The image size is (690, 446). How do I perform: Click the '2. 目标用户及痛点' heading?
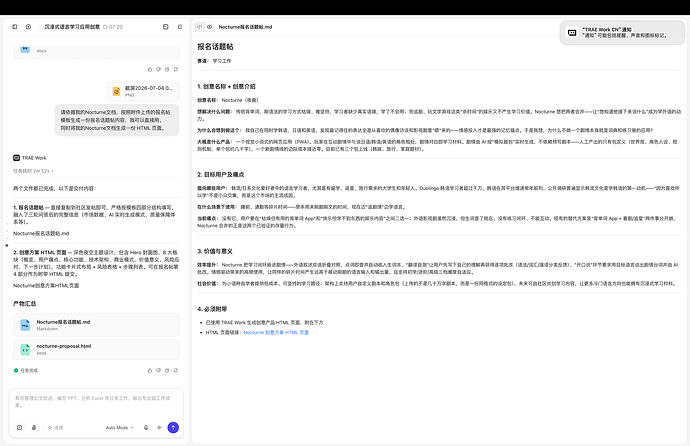coord(220,175)
